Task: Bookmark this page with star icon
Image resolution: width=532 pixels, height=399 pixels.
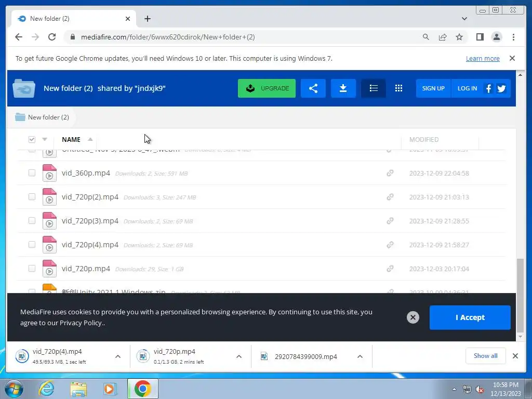Action: (x=459, y=37)
